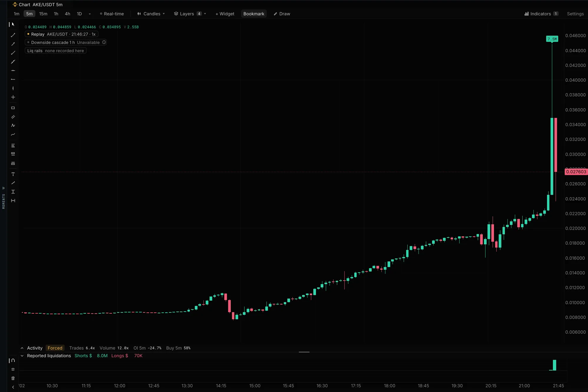Viewport: 588px width, 392px height.
Task: Open the Candles chart type dropdown
Action: click(x=151, y=14)
